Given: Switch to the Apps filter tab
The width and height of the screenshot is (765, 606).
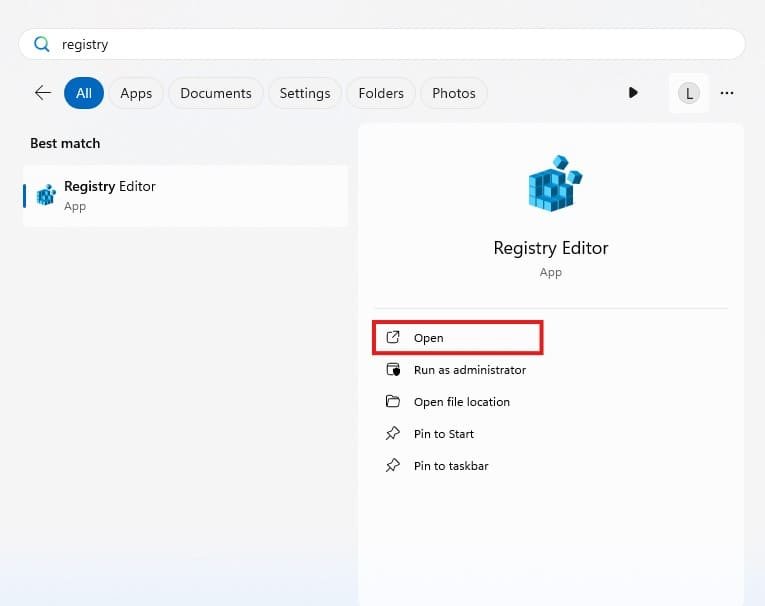Looking at the screenshot, I should (x=136, y=93).
